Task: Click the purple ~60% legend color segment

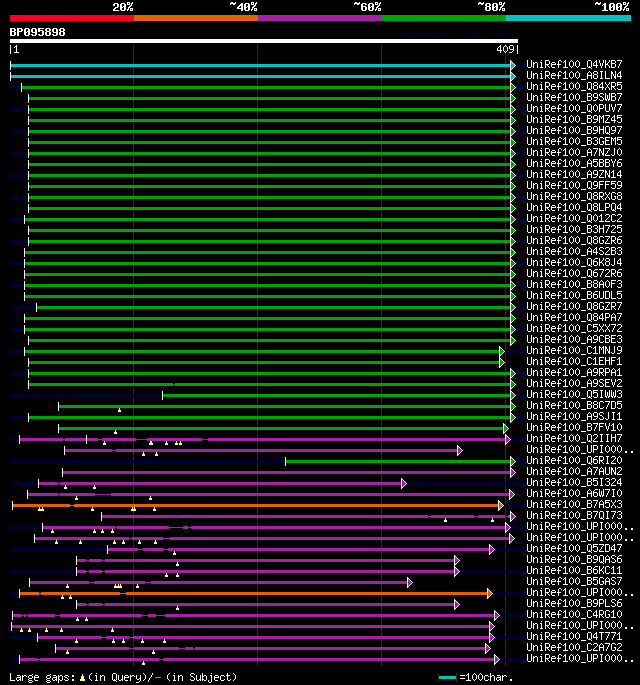Action: coord(320,18)
